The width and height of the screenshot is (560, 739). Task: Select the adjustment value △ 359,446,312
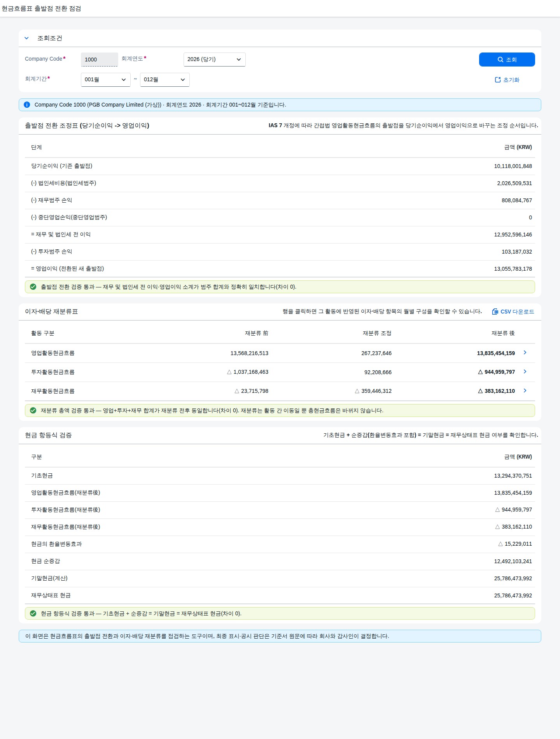pos(373,391)
